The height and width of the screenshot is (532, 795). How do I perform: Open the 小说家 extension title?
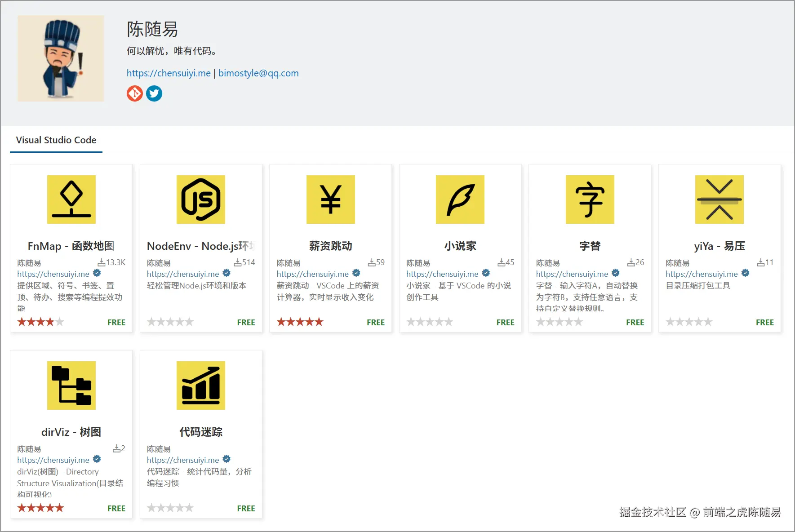[x=460, y=246]
